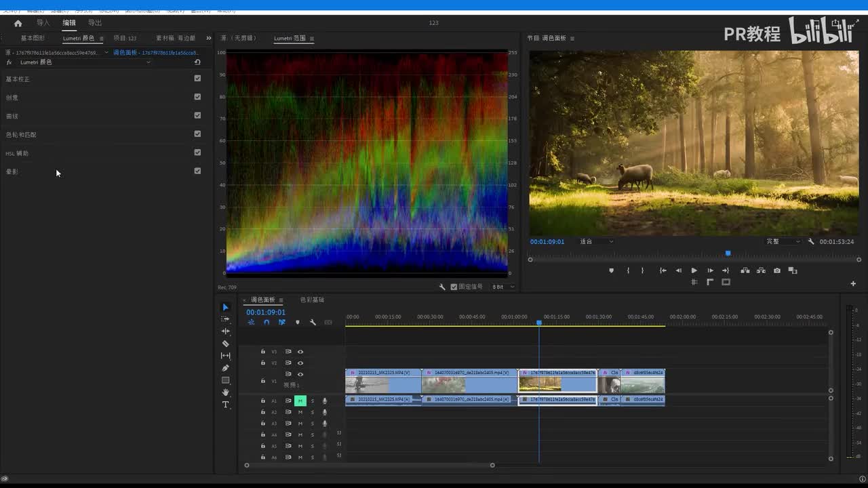Expand the 曲线 section
Viewport: 868px width, 488px height.
12,116
